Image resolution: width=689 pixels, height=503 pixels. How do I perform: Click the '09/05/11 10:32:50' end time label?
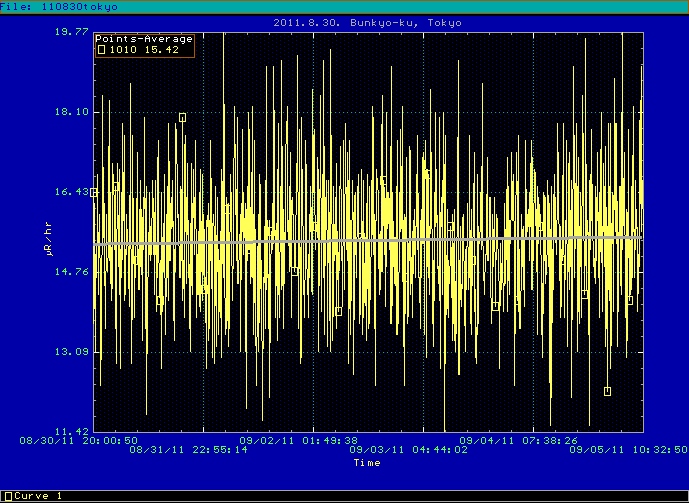pos(628,450)
